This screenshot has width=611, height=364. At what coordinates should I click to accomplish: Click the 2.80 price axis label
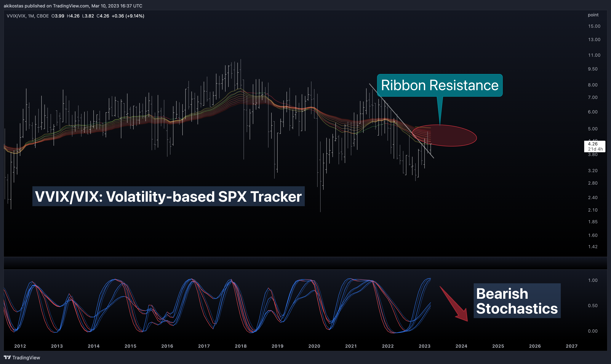[593, 183]
